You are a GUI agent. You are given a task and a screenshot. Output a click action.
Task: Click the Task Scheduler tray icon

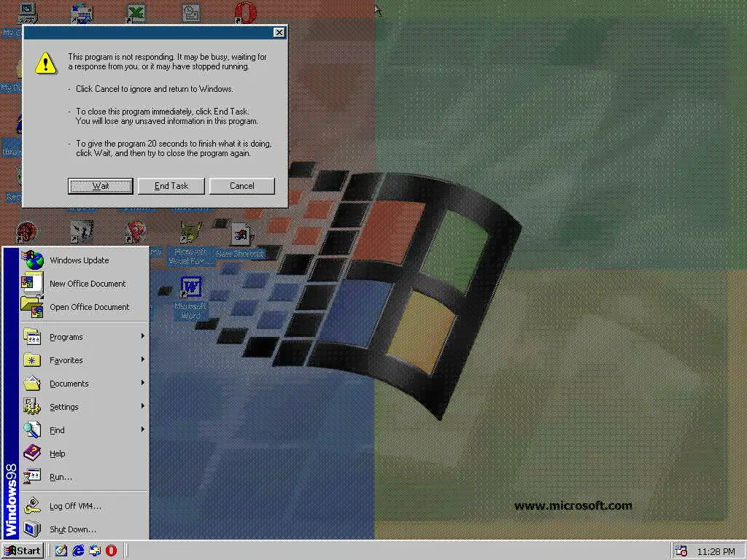click(681, 551)
